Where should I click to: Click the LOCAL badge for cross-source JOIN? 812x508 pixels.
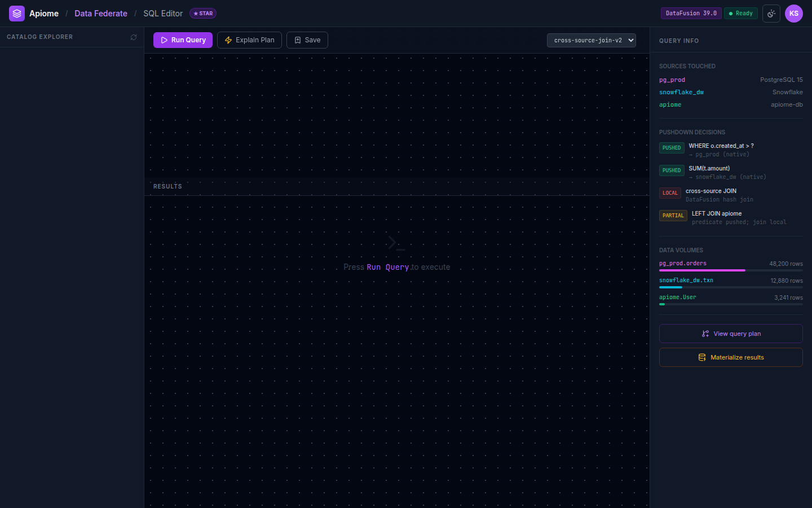670,193
